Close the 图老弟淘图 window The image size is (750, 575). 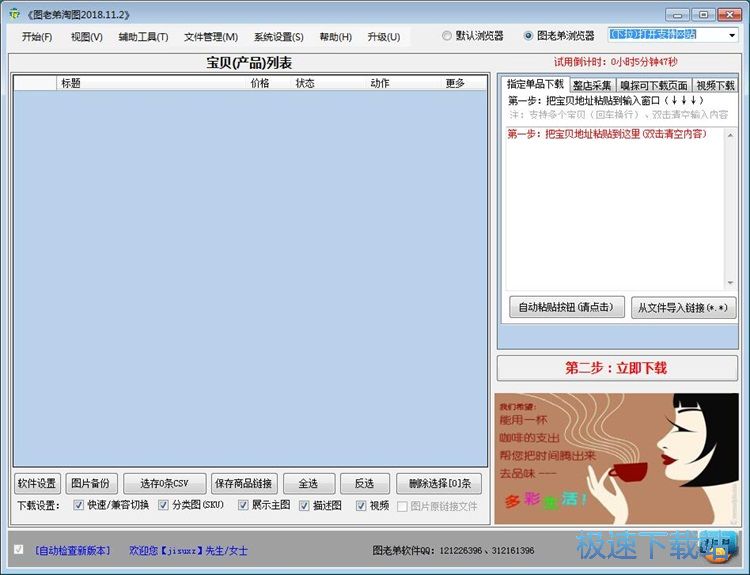click(x=729, y=15)
